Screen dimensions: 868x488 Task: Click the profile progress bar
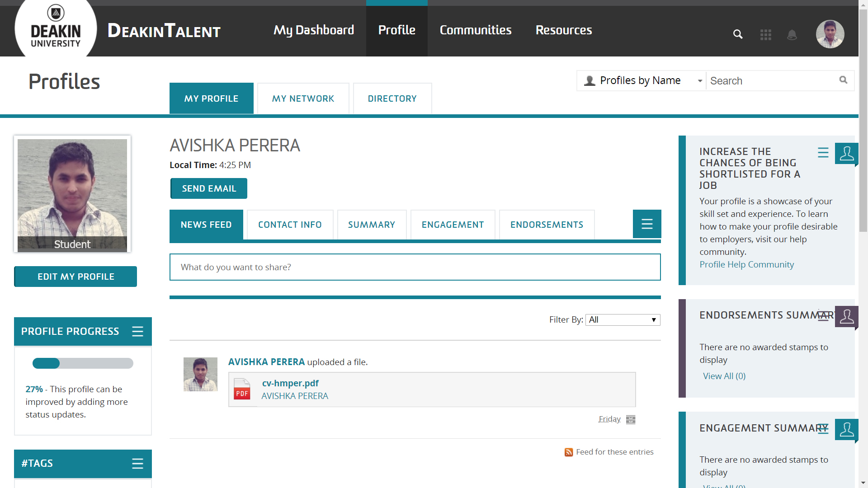click(83, 363)
